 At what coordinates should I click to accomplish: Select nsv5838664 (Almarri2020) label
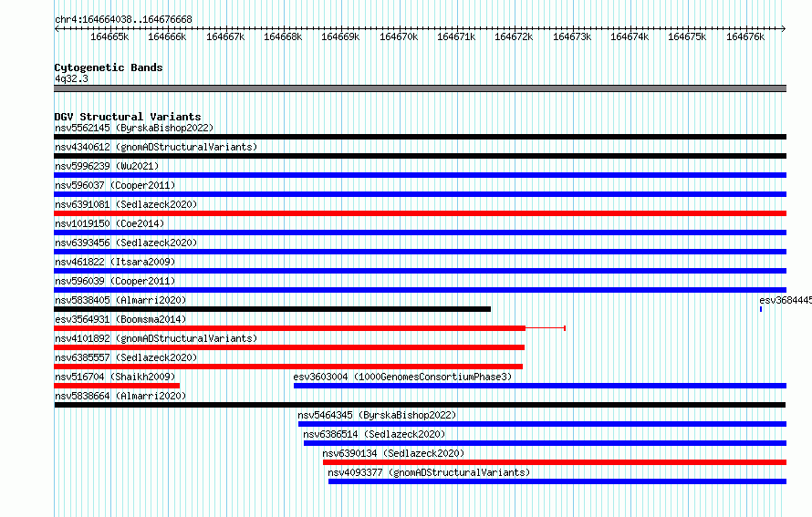point(120,396)
